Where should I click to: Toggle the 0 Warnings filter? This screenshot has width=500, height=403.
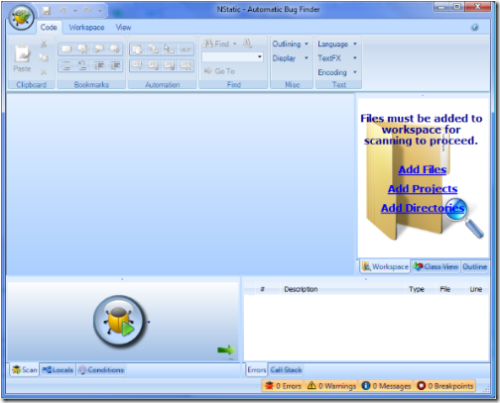coord(331,386)
